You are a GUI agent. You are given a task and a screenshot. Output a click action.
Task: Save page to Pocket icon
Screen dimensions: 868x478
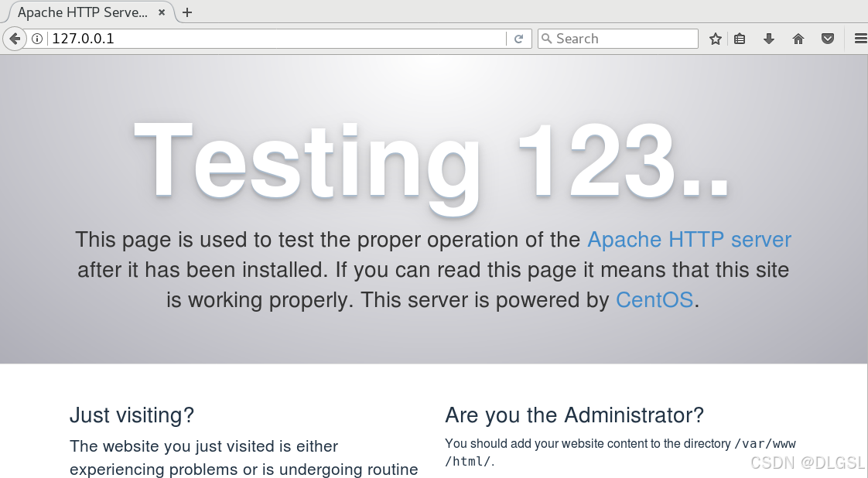[828, 39]
